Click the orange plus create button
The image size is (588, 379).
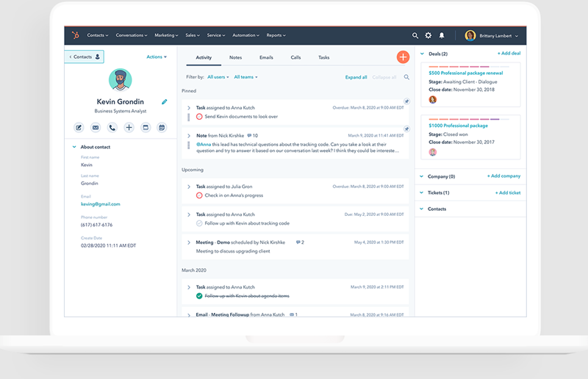click(402, 57)
